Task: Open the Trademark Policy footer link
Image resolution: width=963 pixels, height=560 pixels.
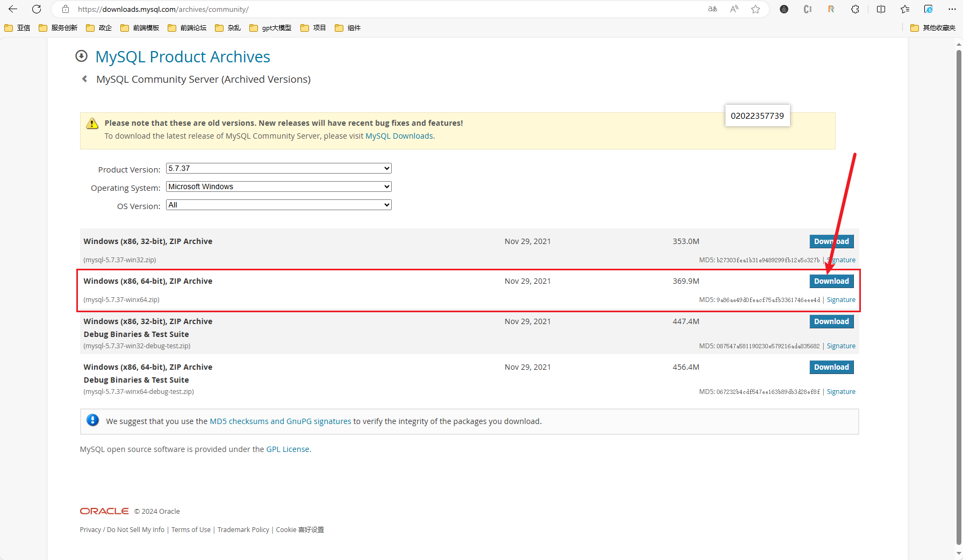Action: pos(243,529)
